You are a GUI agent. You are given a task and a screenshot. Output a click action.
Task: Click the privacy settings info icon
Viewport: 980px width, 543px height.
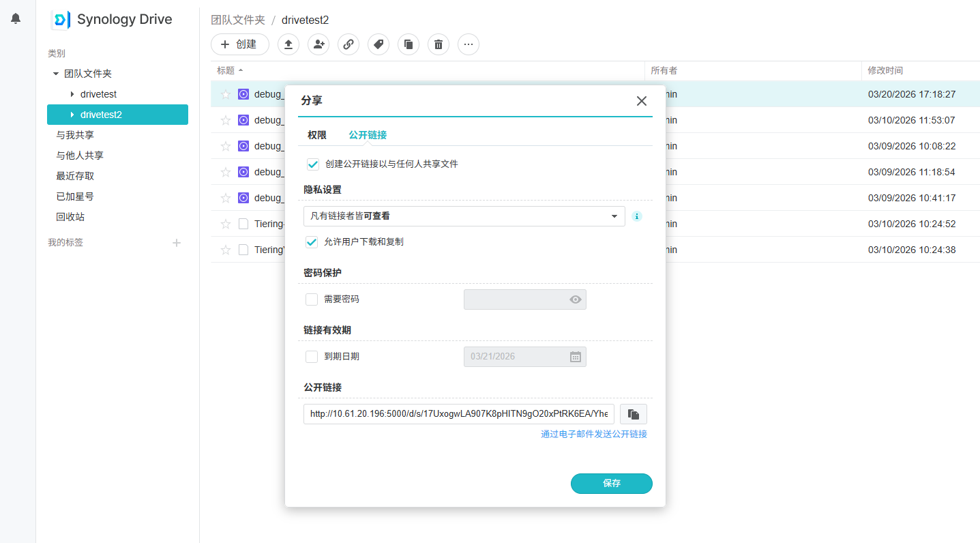point(637,216)
